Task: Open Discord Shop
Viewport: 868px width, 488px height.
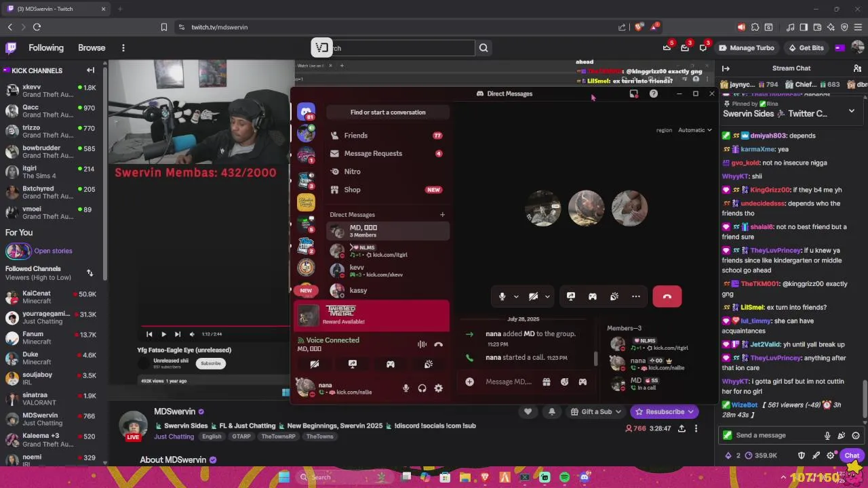Action: click(x=387, y=190)
